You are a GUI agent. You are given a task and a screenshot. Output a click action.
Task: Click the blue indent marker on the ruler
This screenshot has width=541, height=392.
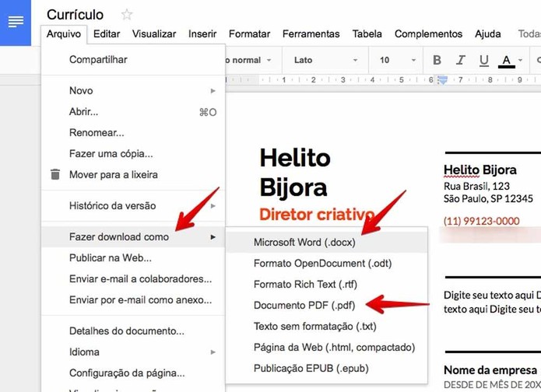[442, 80]
